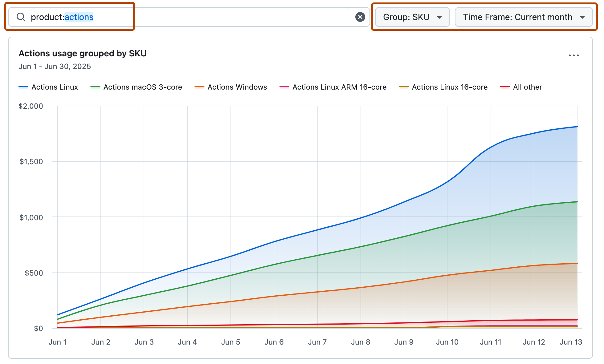Screen dimensions: 604x364
Task: Click the Actions Linux blue legend marker
Action: (23, 87)
